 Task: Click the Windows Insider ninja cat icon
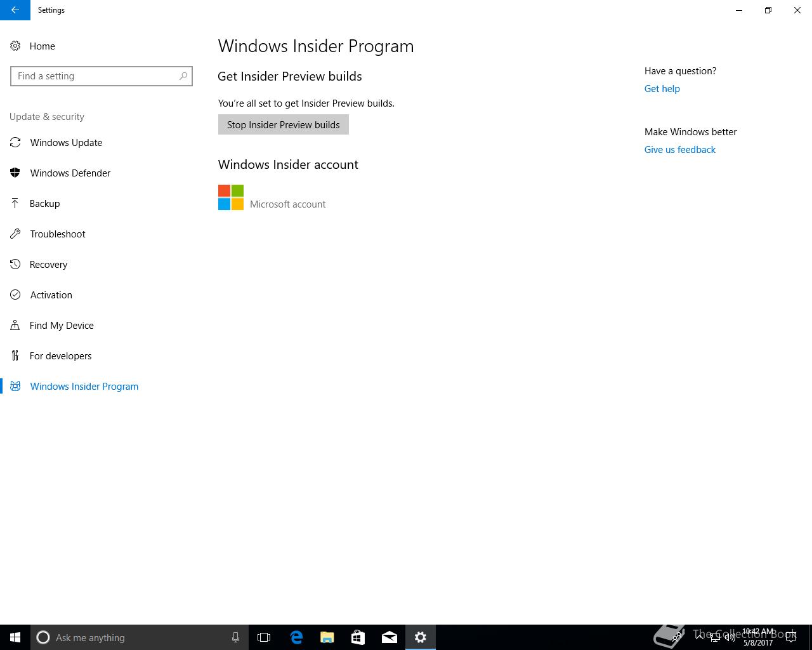pos(15,387)
